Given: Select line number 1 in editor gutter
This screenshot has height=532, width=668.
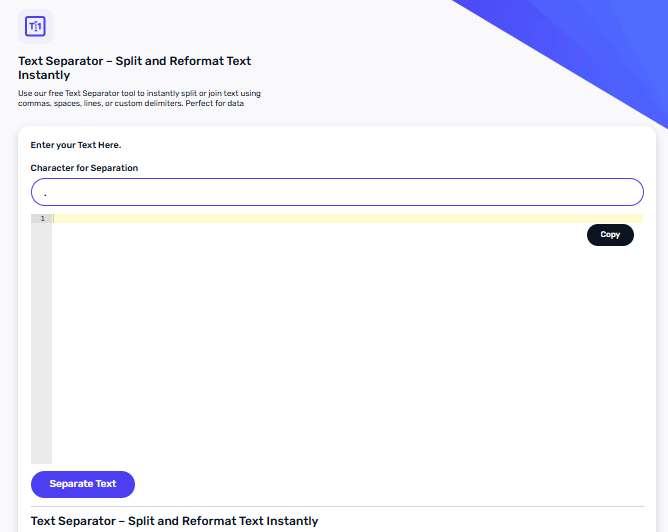Looking at the screenshot, I should coord(42,219).
